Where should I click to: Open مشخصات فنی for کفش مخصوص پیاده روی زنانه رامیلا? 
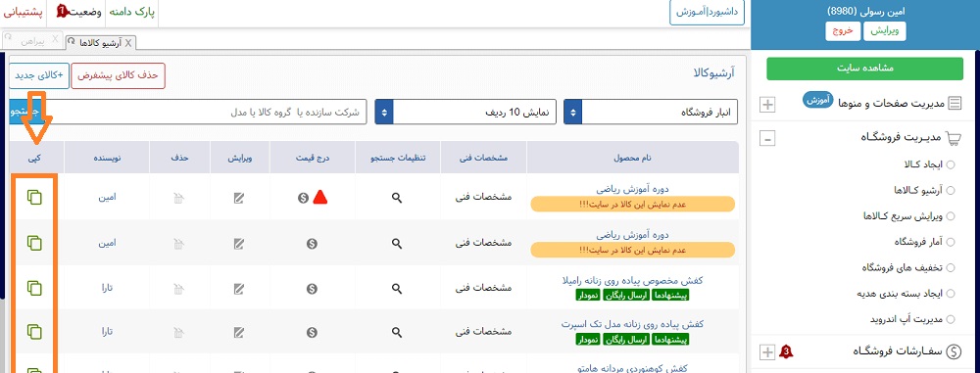(x=484, y=288)
